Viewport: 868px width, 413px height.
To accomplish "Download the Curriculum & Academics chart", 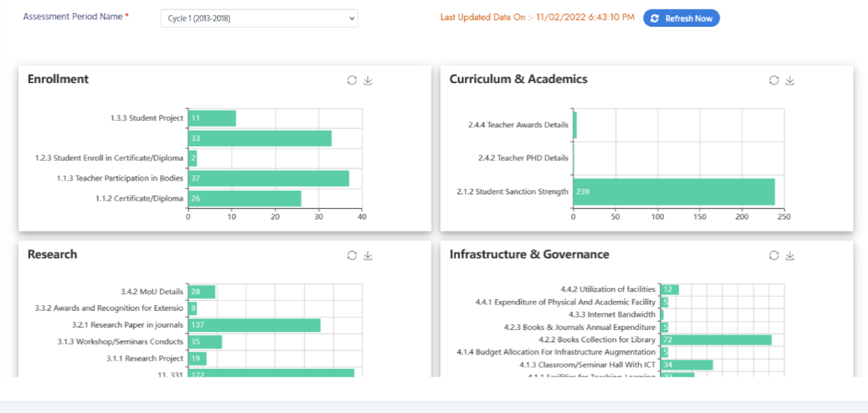I will coord(790,80).
